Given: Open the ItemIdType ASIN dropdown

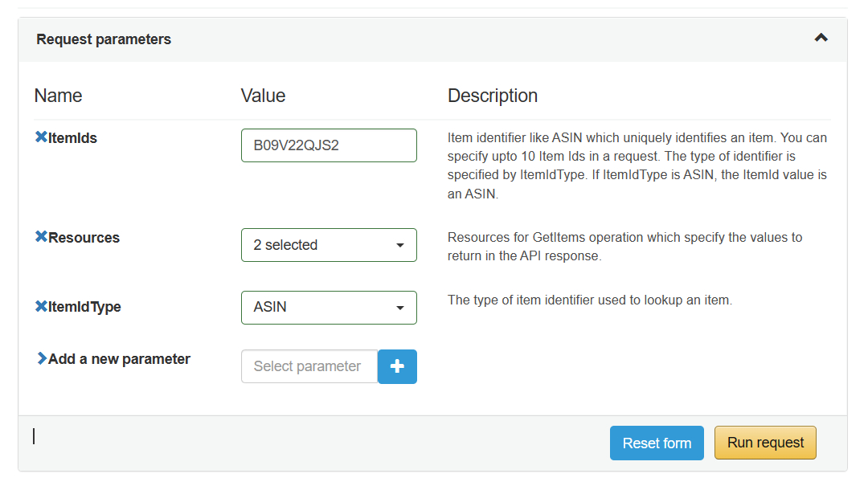Looking at the screenshot, I should click(x=329, y=308).
